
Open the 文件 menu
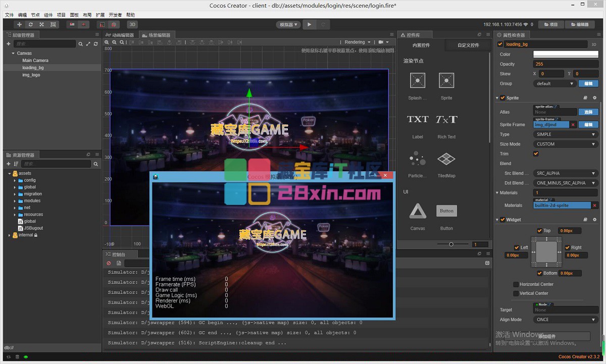click(10, 15)
